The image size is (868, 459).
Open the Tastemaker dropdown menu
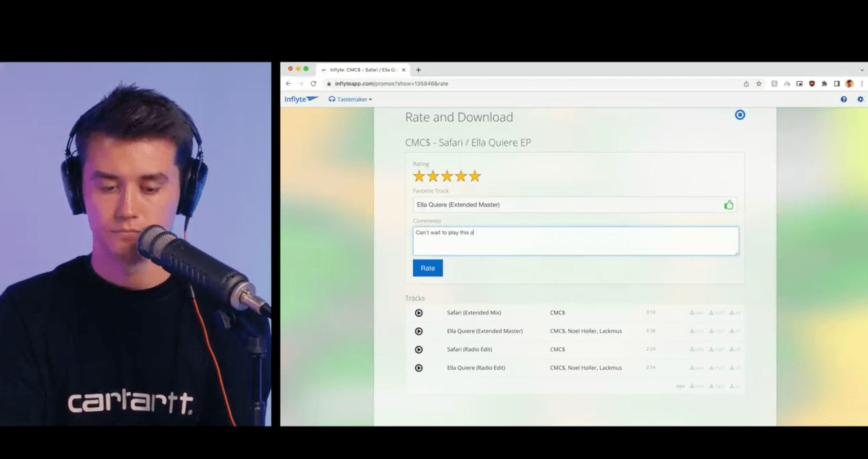[350, 99]
